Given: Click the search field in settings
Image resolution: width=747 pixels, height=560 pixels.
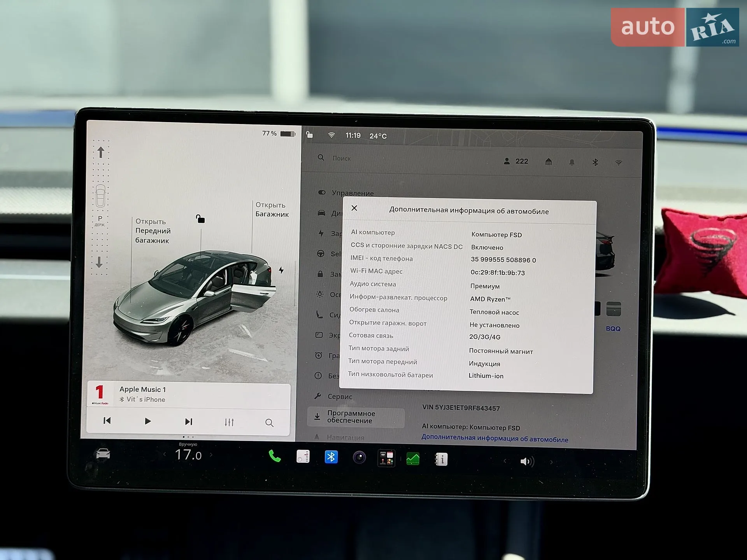Looking at the screenshot, I should pos(405,158).
